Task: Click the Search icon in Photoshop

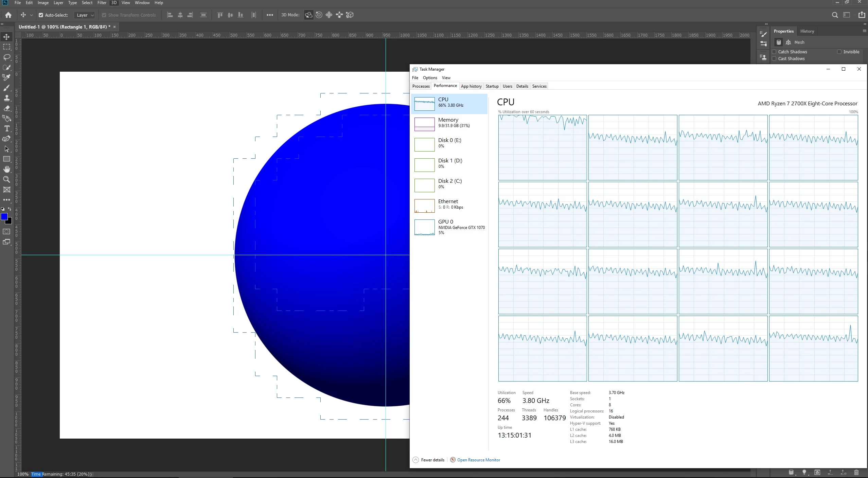Action: point(835,15)
